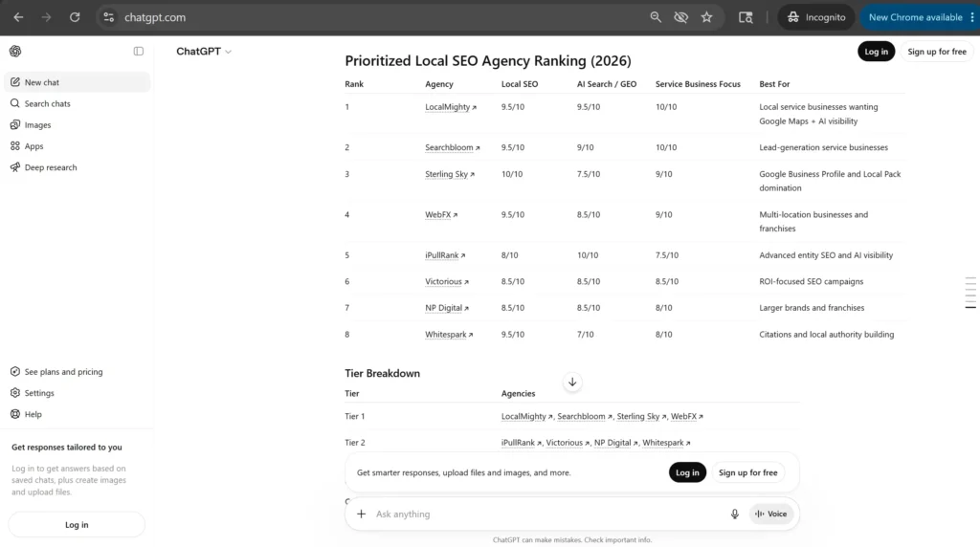
Task: Click the ChatGPT logo icon in sidebar
Action: coord(15,52)
